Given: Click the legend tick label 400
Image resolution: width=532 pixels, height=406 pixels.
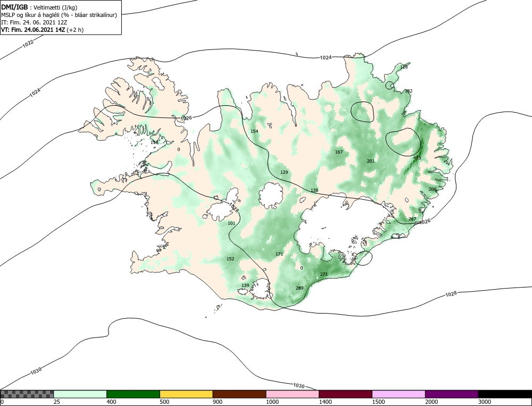Looking at the screenshot, I should point(111,402).
